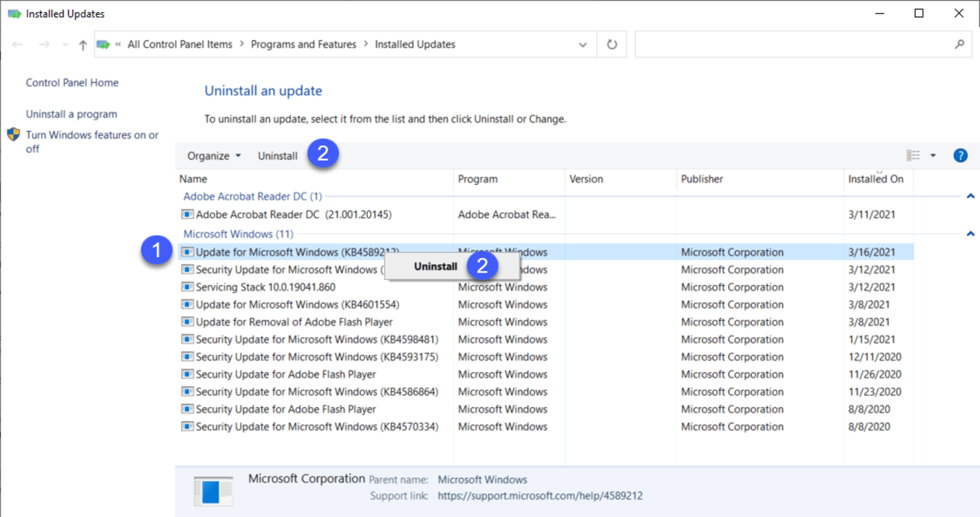980x517 pixels.
Task: Collapse the Microsoft Windows group
Action: pyautogui.click(x=970, y=233)
